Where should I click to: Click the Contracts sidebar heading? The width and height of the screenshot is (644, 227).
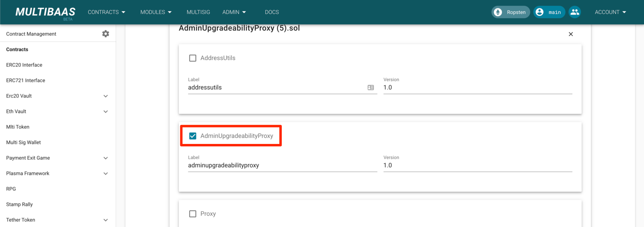click(17, 50)
